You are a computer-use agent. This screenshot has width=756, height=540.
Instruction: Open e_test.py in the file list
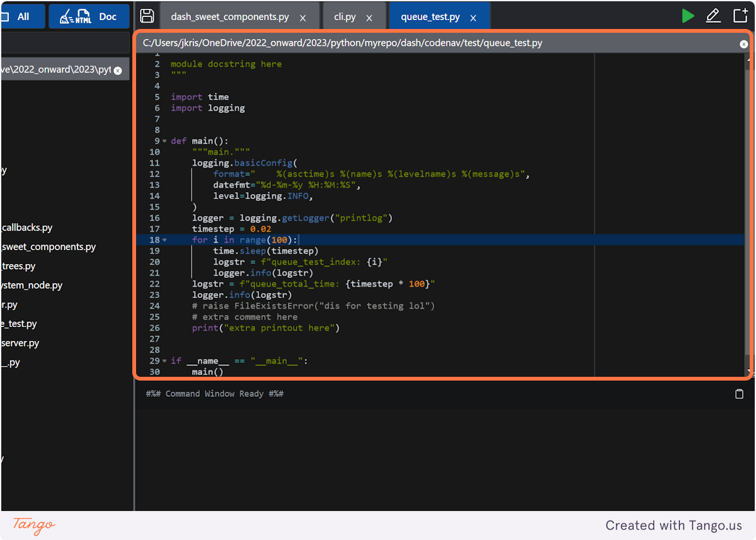tap(18, 324)
